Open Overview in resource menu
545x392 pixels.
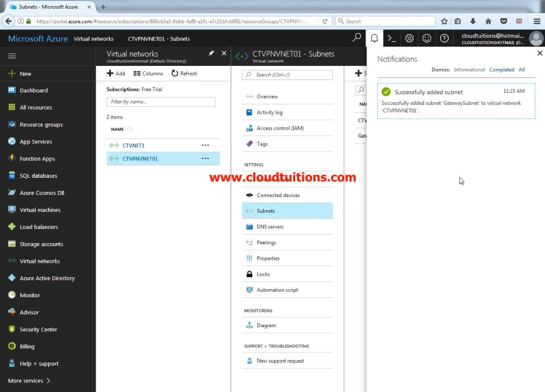tap(288, 97)
